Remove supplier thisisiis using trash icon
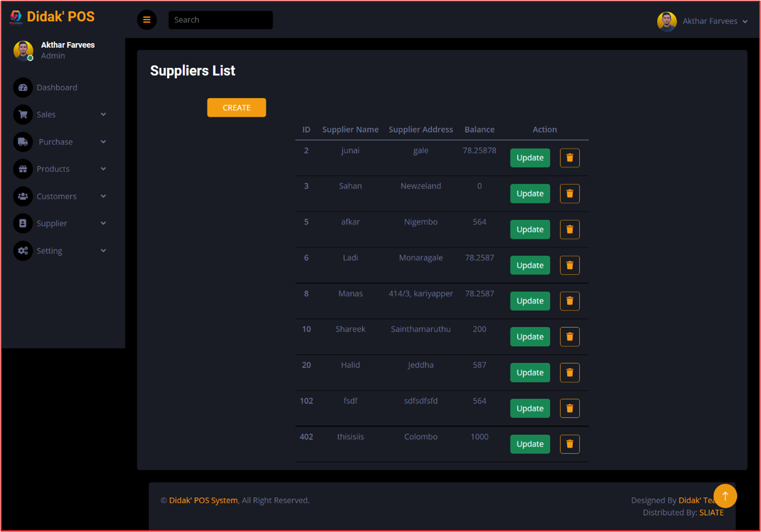Viewport: 761px width, 532px height. coord(569,444)
